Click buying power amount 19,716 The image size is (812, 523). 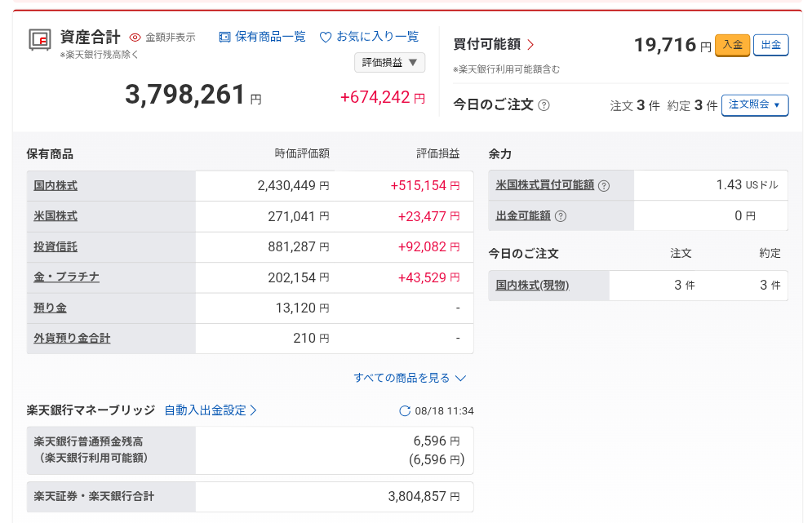(x=665, y=45)
